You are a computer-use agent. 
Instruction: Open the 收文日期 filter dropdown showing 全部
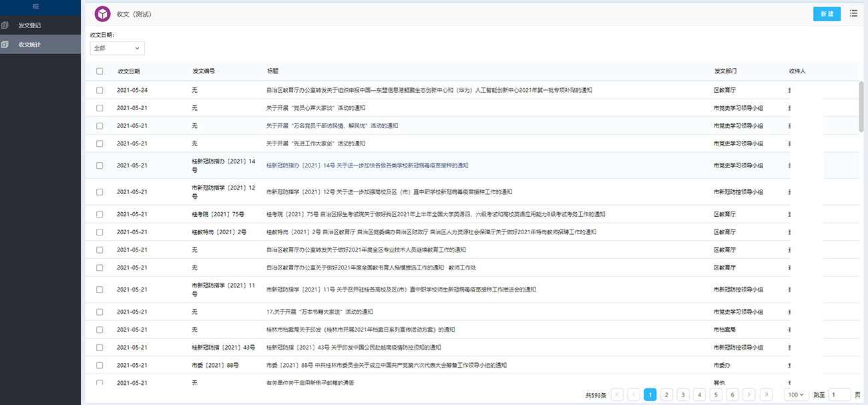tap(118, 48)
